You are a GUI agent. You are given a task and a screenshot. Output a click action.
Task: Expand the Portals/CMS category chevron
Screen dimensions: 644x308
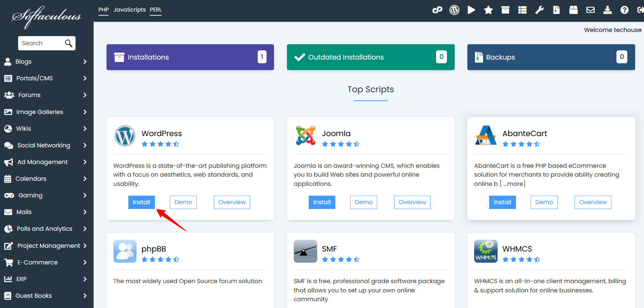click(85, 78)
